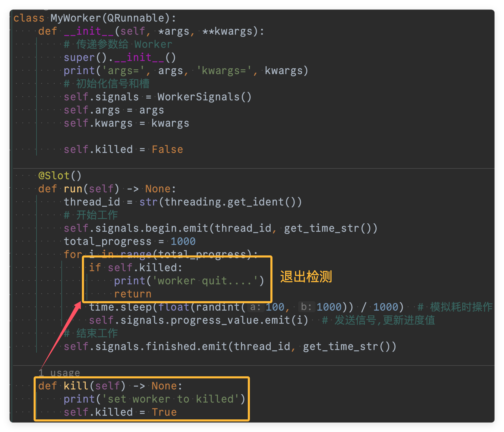
Task: Click self.signals = WorkerSignals() line
Action: (x=158, y=97)
